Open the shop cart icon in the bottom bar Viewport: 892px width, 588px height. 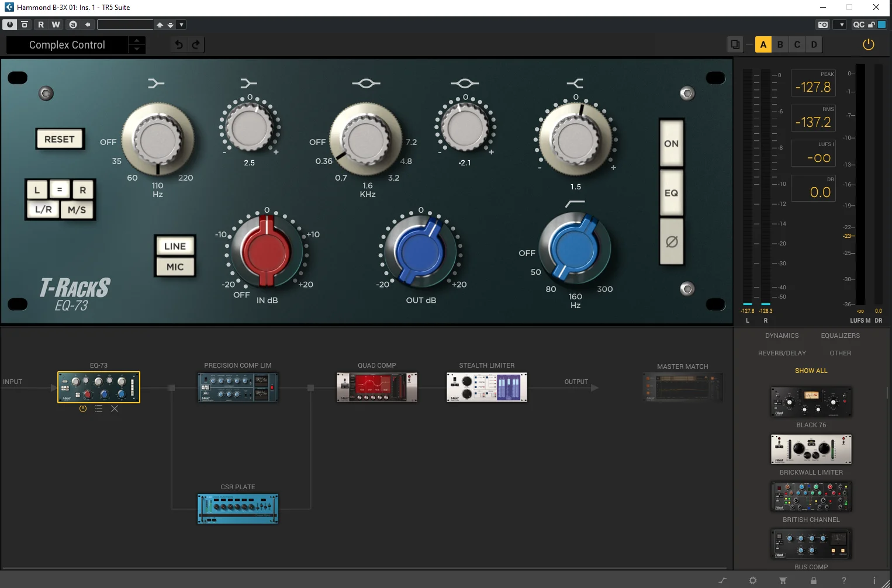(783, 580)
